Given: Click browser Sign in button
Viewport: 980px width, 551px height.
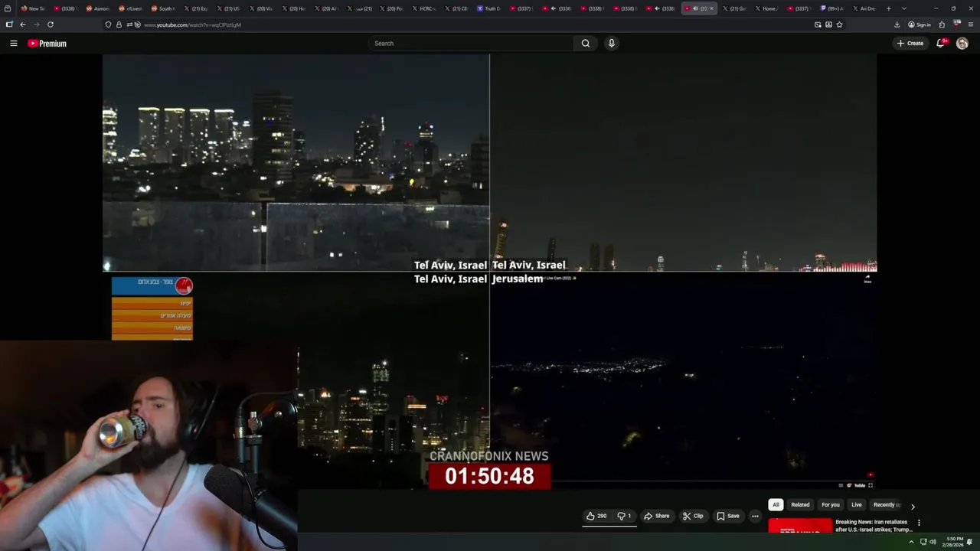Looking at the screenshot, I should 920,24.
